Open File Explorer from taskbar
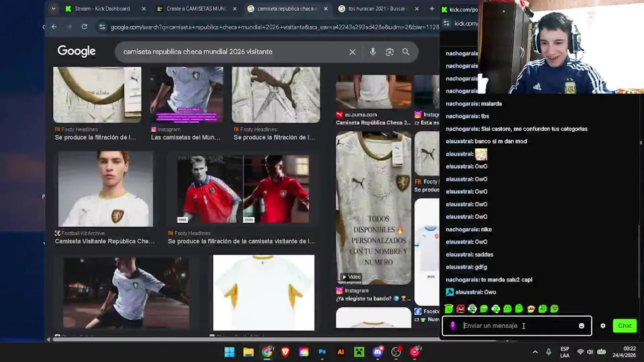Screen dimensions: 644x362 tap(248, 352)
